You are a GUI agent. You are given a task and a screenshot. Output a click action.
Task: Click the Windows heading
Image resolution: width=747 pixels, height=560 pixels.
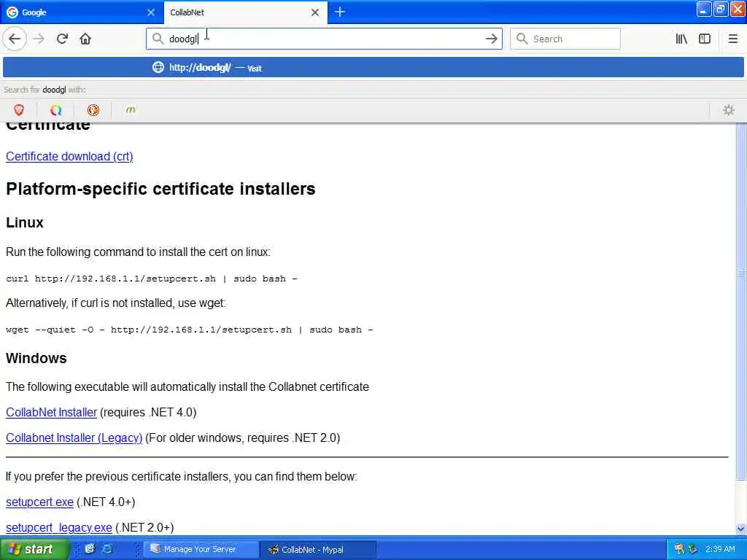36,358
